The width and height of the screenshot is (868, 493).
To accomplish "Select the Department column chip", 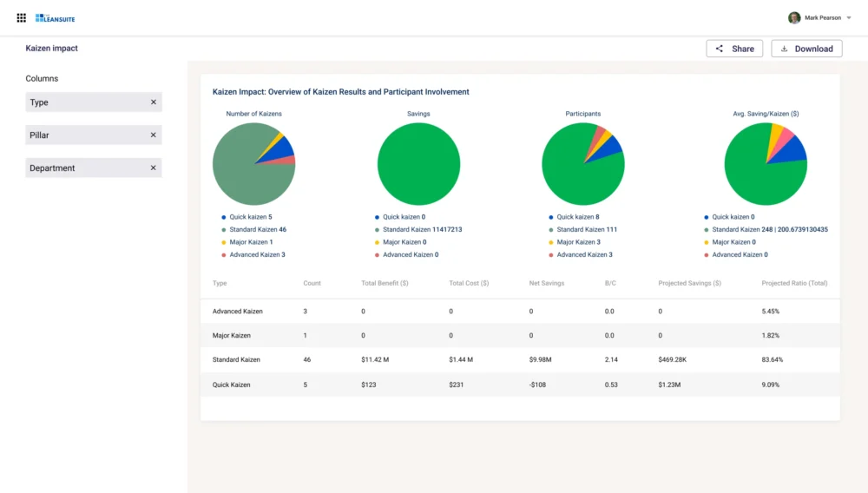I will 82,168.
